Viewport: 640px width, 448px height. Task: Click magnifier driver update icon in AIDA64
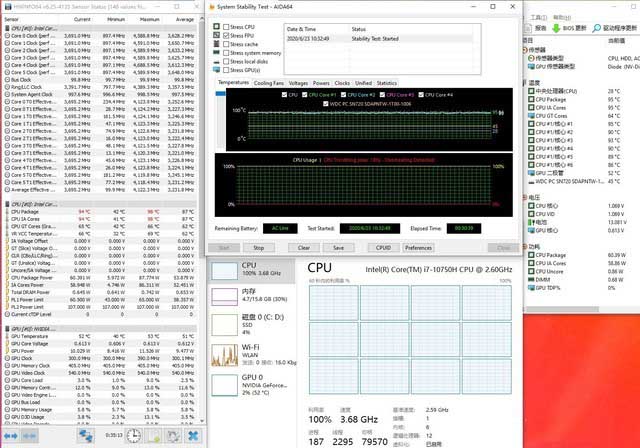click(x=596, y=28)
